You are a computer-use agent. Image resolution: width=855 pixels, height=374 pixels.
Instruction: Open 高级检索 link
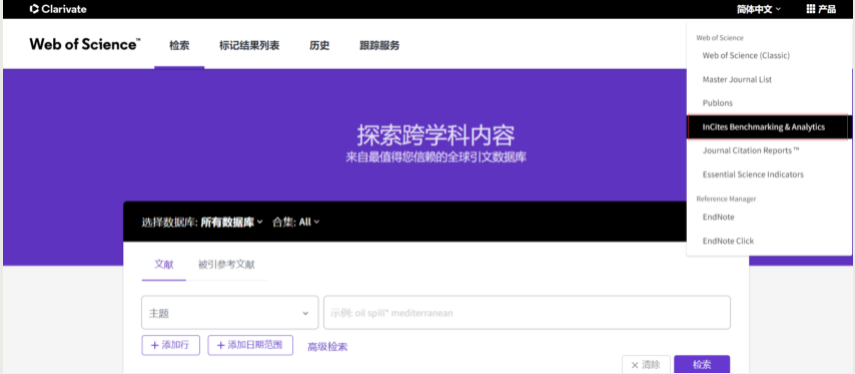coord(327,346)
